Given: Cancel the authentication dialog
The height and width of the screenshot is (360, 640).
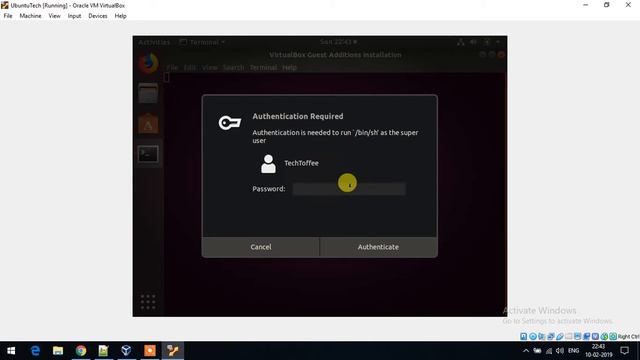Looking at the screenshot, I should [260, 247].
